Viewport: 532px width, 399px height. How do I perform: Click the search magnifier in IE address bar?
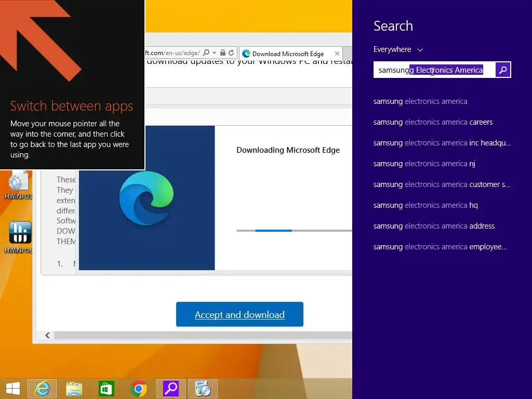click(x=206, y=53)
